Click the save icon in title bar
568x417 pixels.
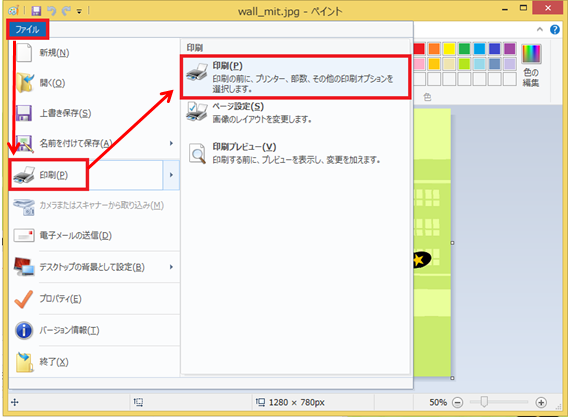36,11
